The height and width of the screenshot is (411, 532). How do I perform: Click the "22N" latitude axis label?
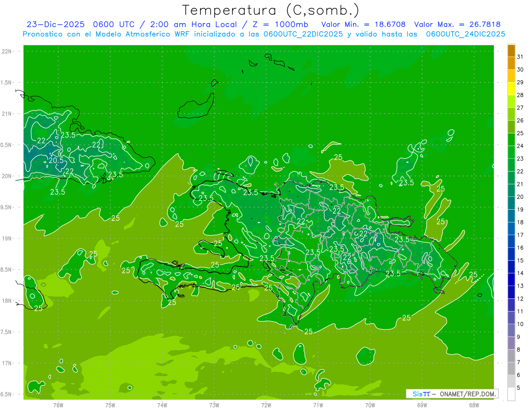point(7,51)
